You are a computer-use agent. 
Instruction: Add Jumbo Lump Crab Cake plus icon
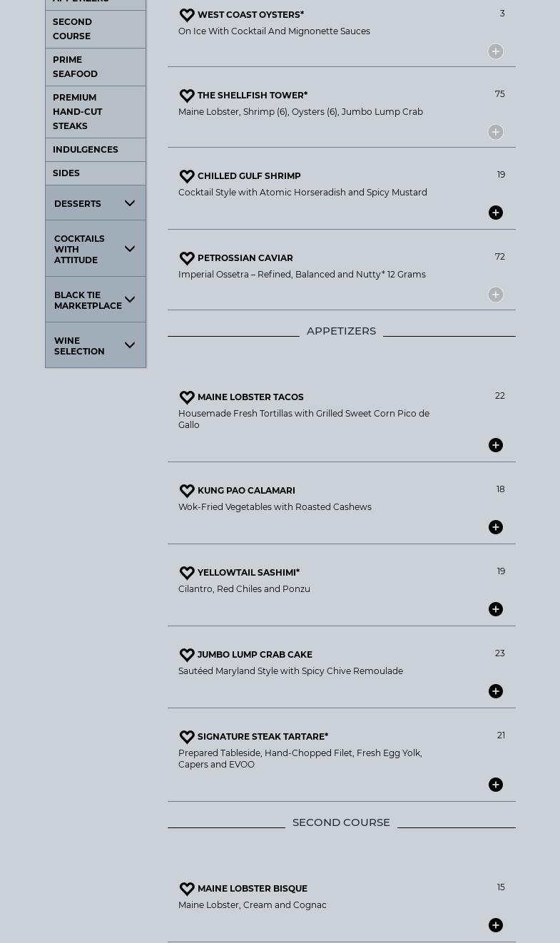click(x=496, y=691)
